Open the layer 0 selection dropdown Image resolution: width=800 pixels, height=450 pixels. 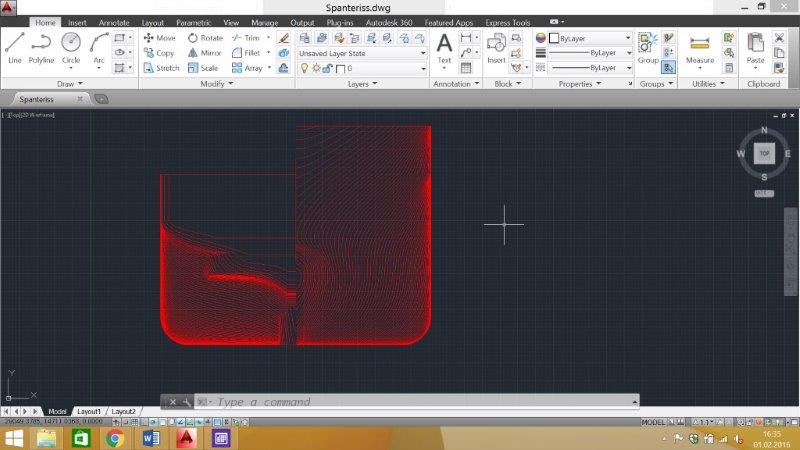[x=362, y=68]
